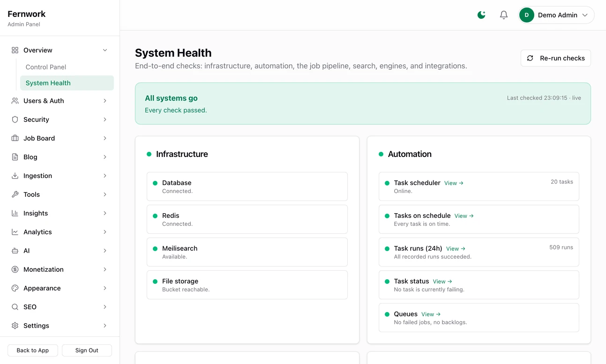Click the Sign Out button

[87, 350]
